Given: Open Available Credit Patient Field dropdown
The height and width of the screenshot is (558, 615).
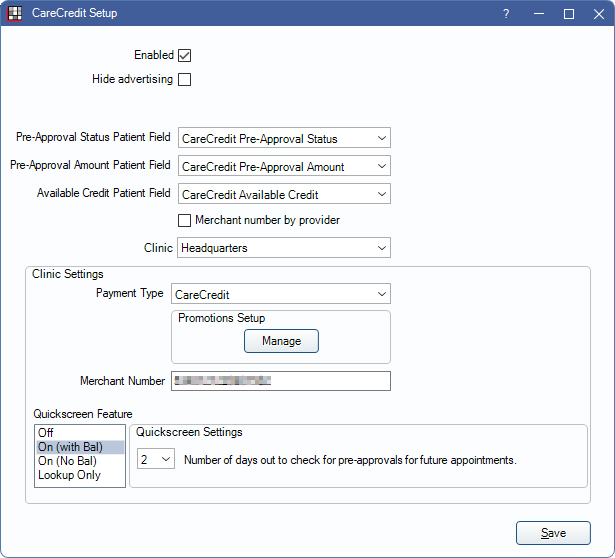Looking at the screenshot, I should [284, 194].
